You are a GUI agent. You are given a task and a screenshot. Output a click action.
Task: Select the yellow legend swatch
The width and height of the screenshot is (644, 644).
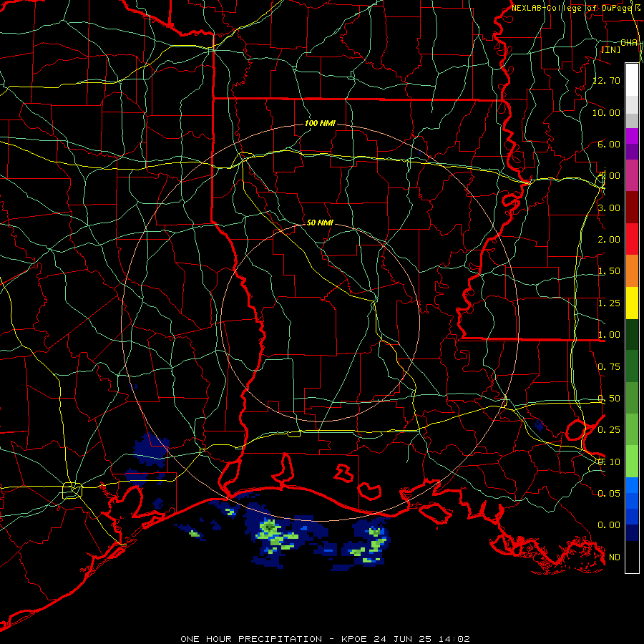[x=632, y=303]
